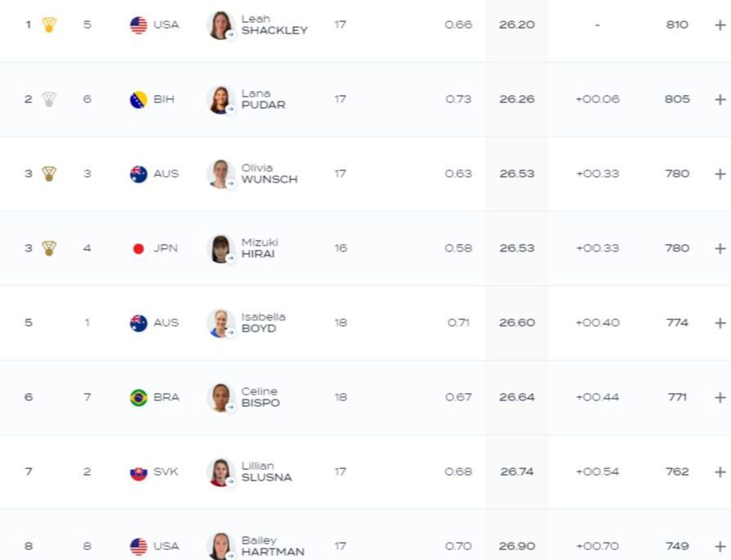The image size is (731, 560).
Task: Click Leah Shackley's profile photo
Action: point(220,25)
